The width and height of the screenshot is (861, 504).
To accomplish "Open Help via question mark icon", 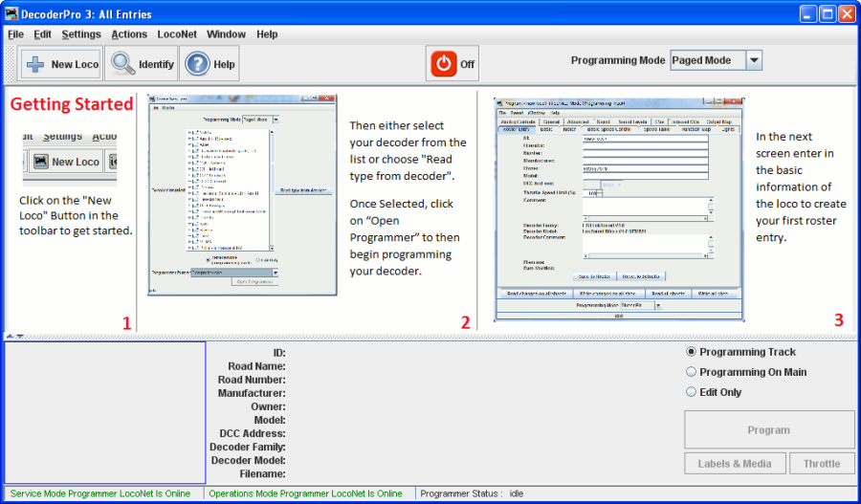I will (x=196, y=64).
